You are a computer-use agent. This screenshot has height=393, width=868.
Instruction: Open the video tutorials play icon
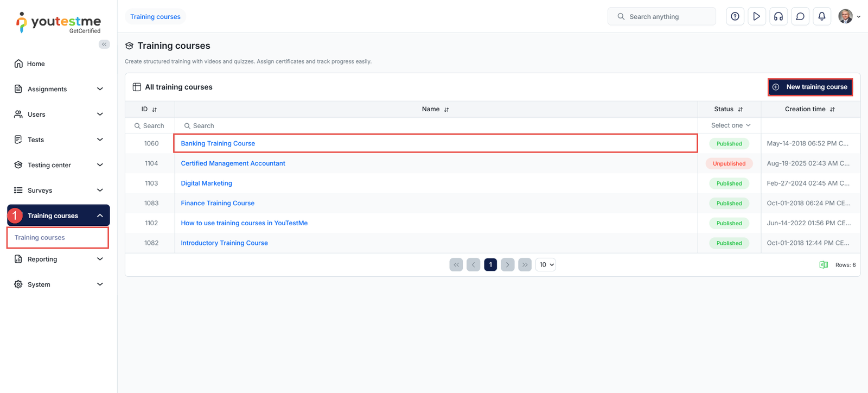tap(756, 17)
